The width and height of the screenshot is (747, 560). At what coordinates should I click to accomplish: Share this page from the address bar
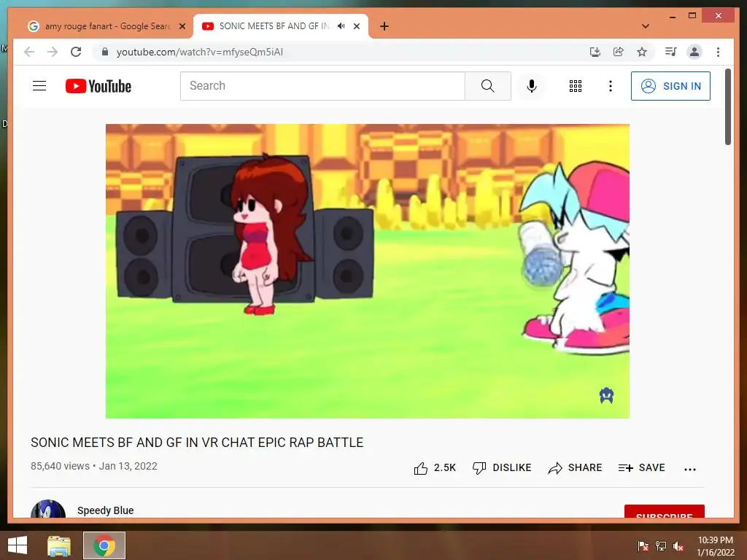click(x=619, y=52)
